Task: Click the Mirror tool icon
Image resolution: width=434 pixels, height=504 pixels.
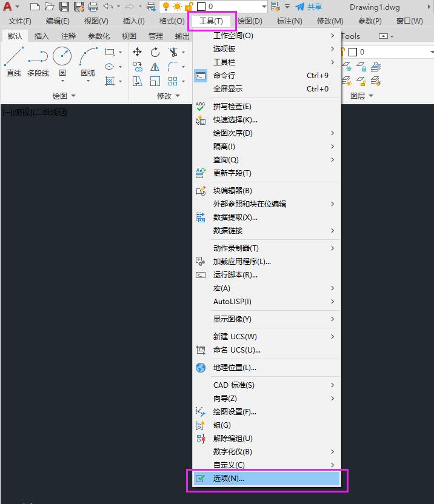Action: 155,67
